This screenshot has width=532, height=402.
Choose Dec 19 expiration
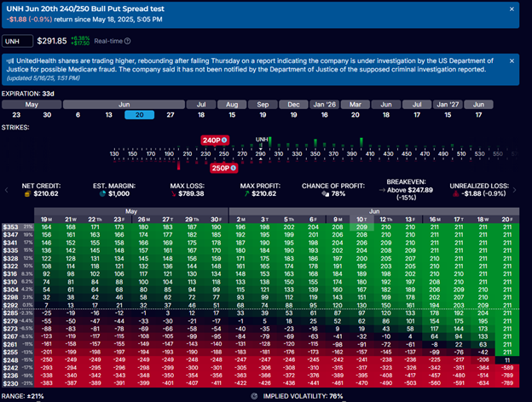click(x=294, y=115)
